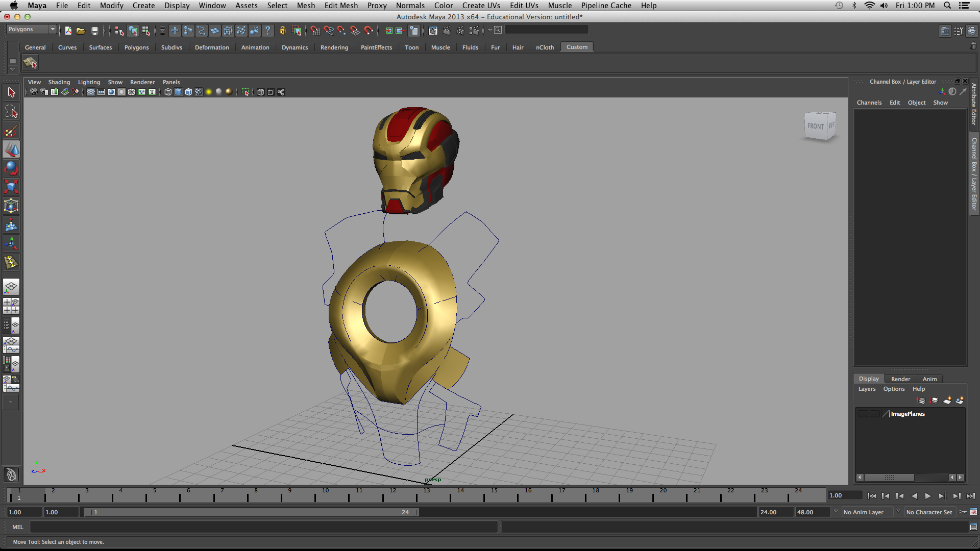Toggle wireframe display in viewport

[168, 92]
